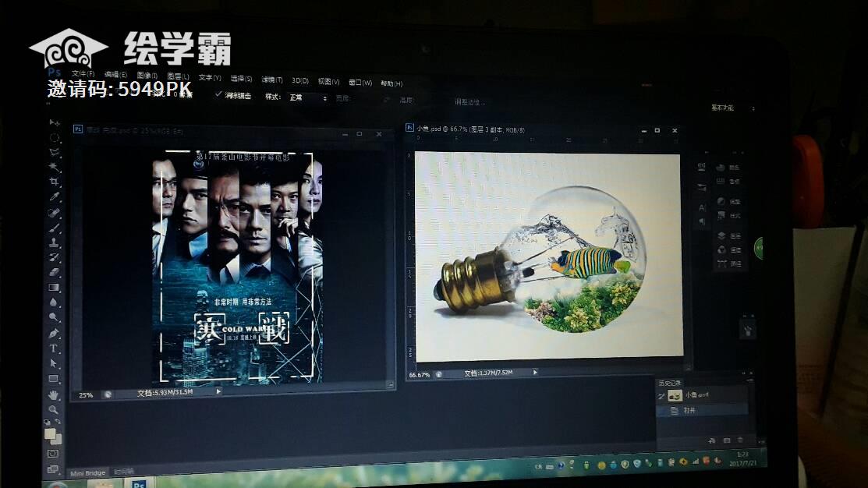
Task: Open the 基本功能 workspace dropdown
Action: click(x=734, y=108)
